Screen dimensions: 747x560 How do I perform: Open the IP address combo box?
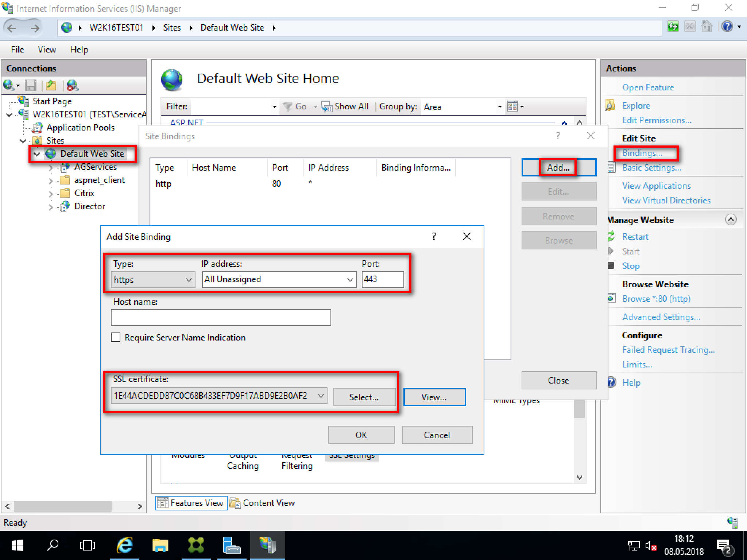coord(349,280)
